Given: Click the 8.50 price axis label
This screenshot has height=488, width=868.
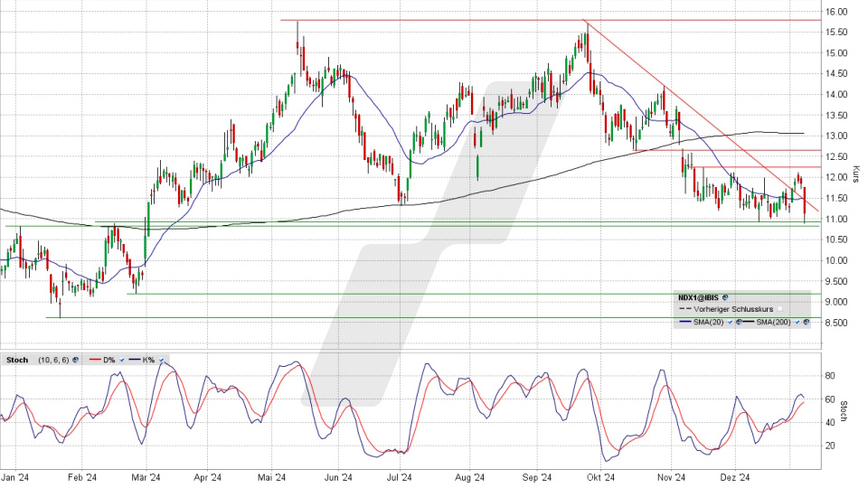Looking at the screenshot, I should [836, 323].
